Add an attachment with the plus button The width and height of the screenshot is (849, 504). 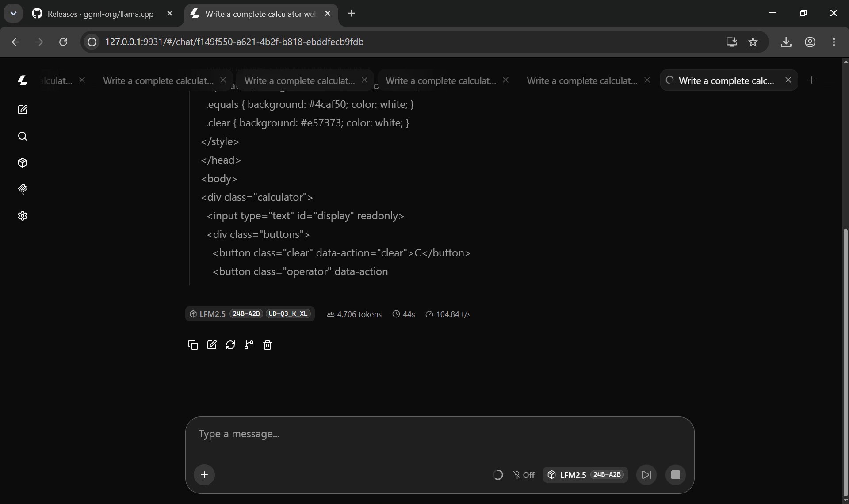click(x=204, y=475)
